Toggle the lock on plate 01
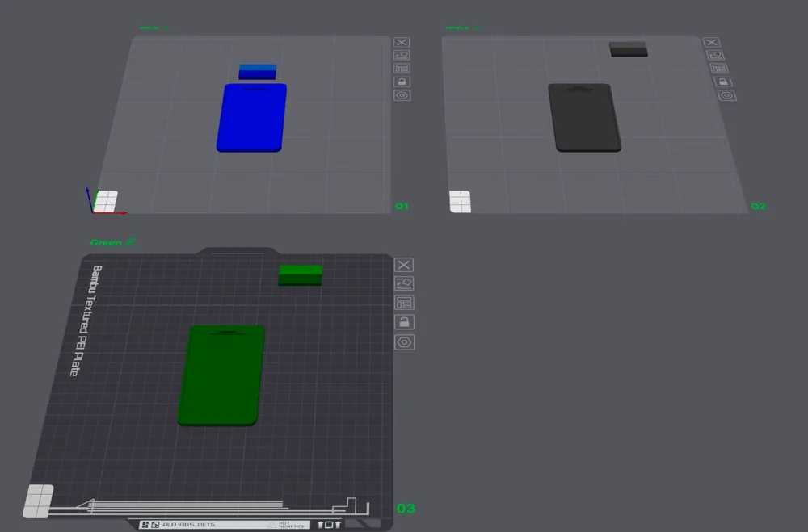Image resolution: width=808 pixels, height=532 pixels. pyautogui.click(x=402, y=82)
